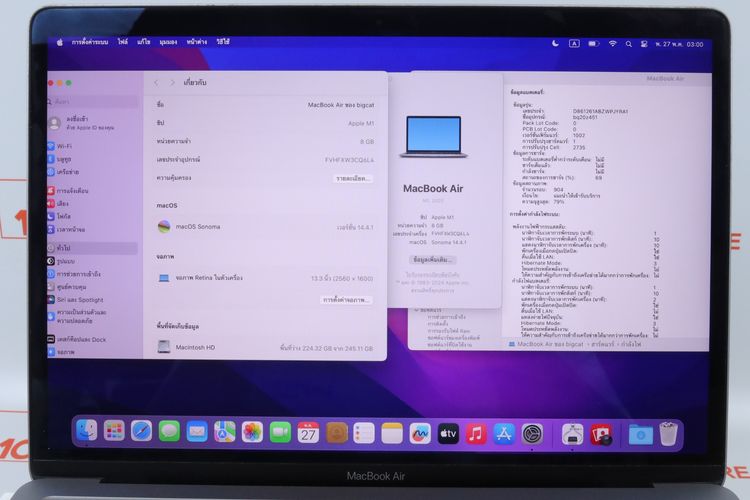Click the Macintosh HD storage row
The height and width of the screenshot is (500, 750).
[265, 347]
